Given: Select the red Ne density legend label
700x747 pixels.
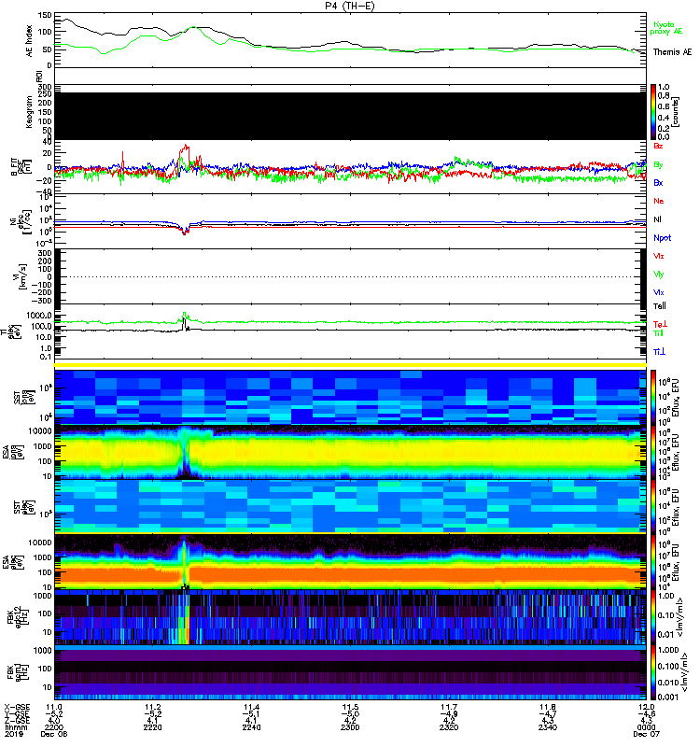Looking at the screenshot, I should pos(659,201).
